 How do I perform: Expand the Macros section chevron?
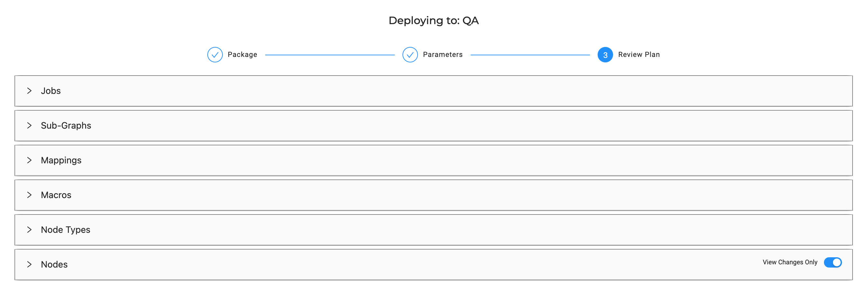click(29, 195)
